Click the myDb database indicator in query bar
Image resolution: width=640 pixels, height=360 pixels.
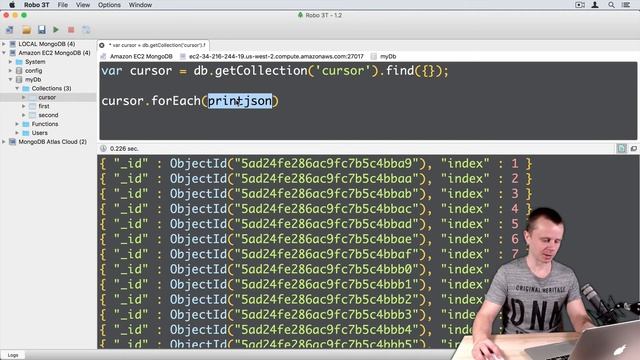click(388, 56)
